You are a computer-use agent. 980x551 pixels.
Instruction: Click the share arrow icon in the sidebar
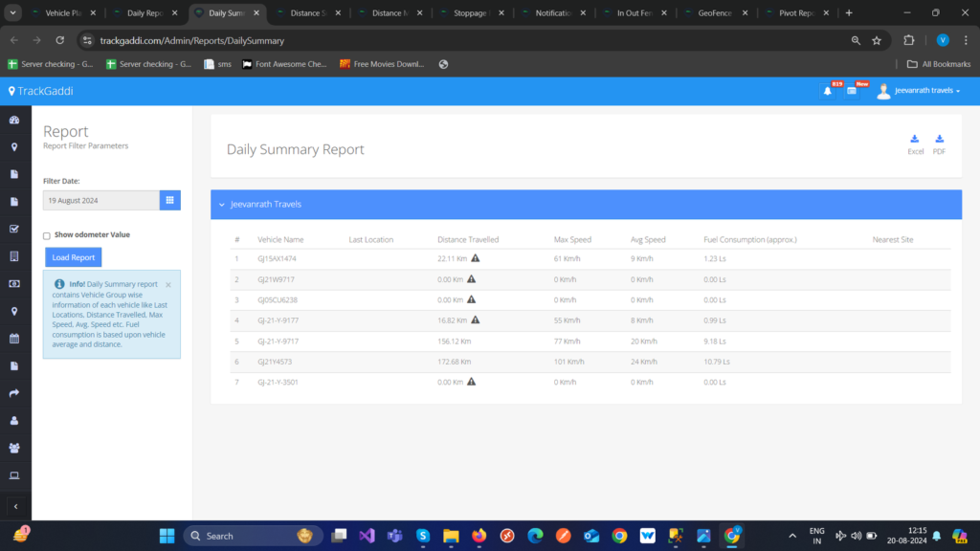pos(14,393)
